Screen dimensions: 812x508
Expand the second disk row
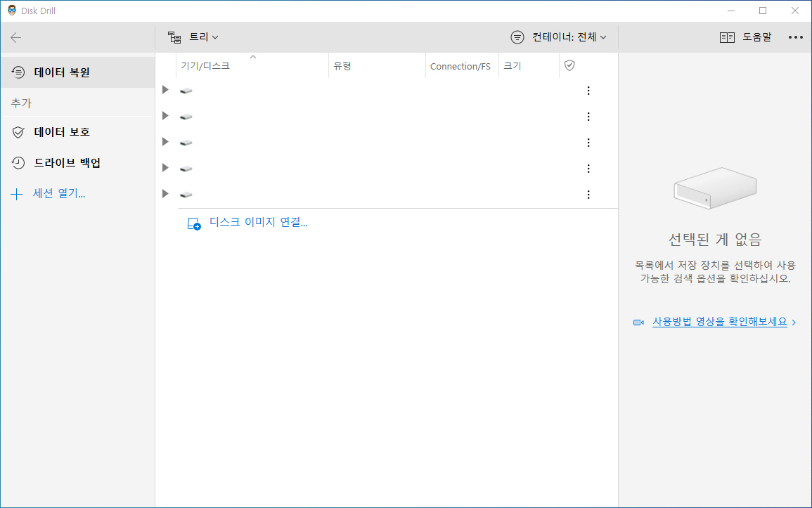[x=165, y=116]
